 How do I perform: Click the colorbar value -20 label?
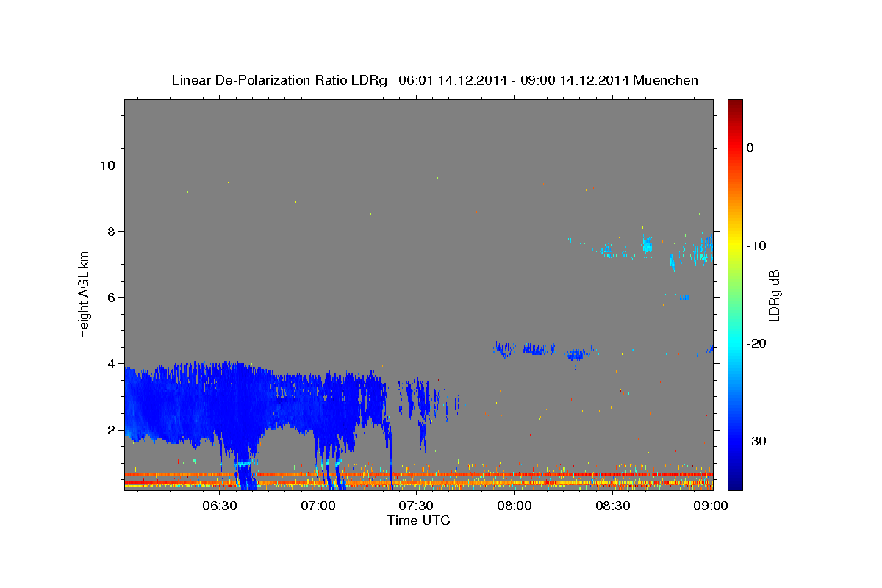(757, 343)
